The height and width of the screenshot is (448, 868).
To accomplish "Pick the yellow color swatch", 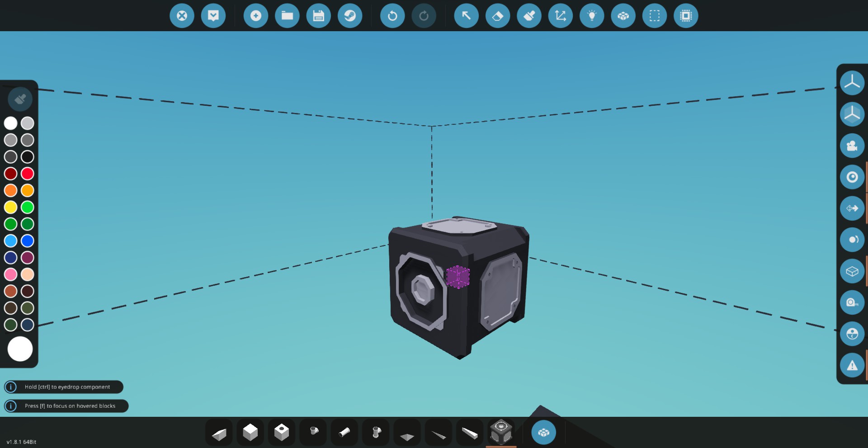I will pyautogui.click(x=11, y=207).
